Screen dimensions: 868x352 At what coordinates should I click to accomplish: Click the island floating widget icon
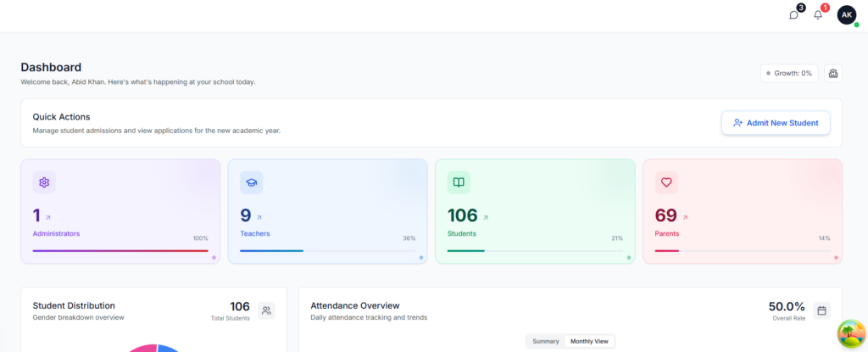point(851,333)
